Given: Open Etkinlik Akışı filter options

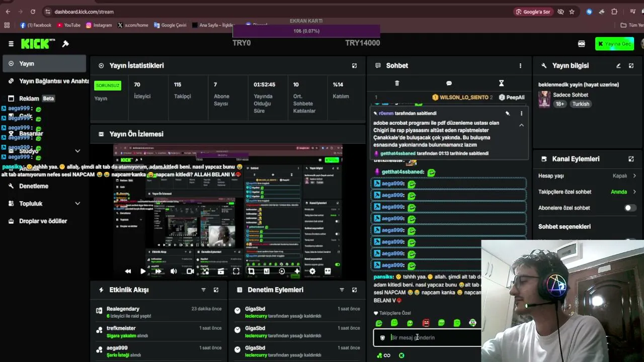Looking at the screenshot, I should point(203,290).
